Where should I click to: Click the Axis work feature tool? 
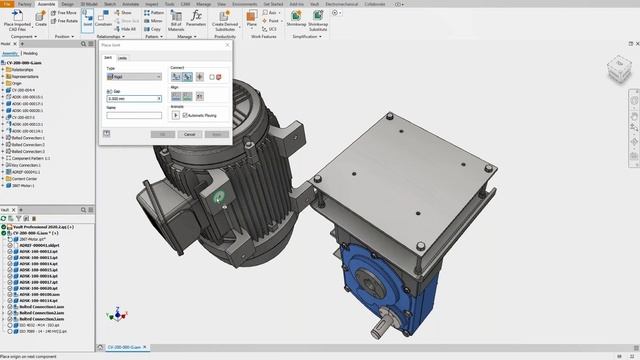click(270, 13)
